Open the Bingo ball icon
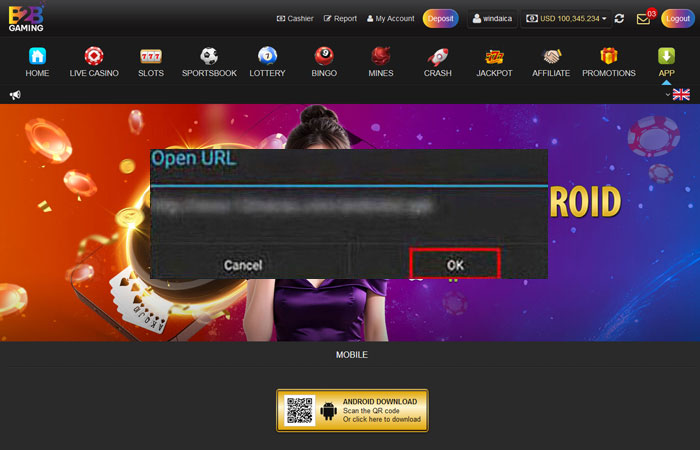 [x=324, y=56]
